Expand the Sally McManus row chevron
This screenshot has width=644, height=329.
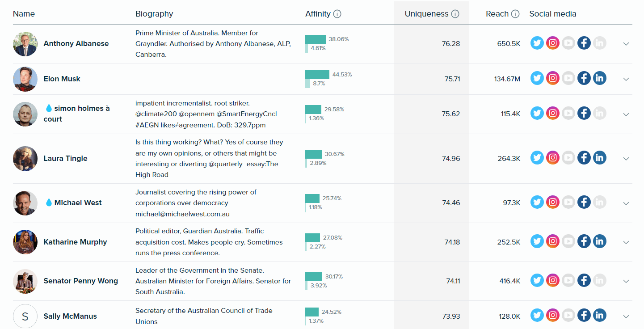click(x=626, y=316)
